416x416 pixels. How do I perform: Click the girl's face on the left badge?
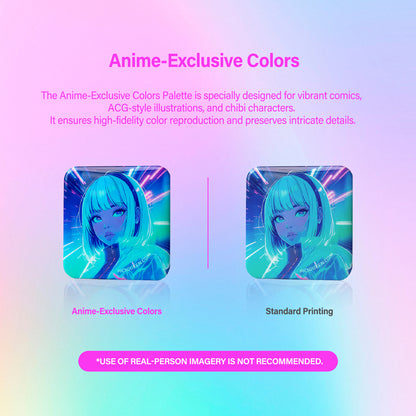[113, 222]
